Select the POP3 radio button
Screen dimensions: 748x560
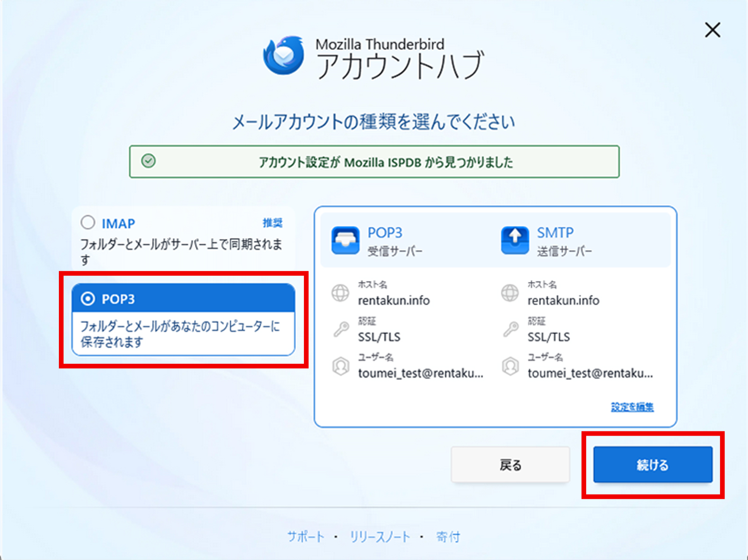click(88, 299)
